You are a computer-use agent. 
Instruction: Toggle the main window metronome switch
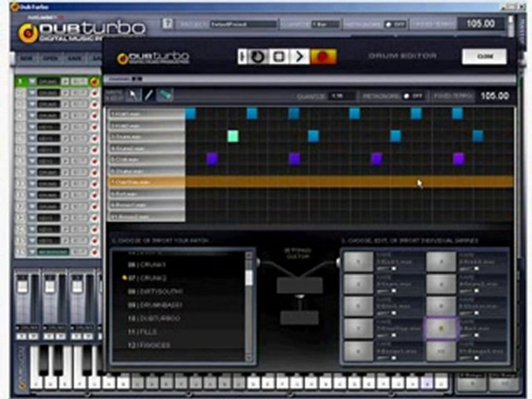pos(395,24)
